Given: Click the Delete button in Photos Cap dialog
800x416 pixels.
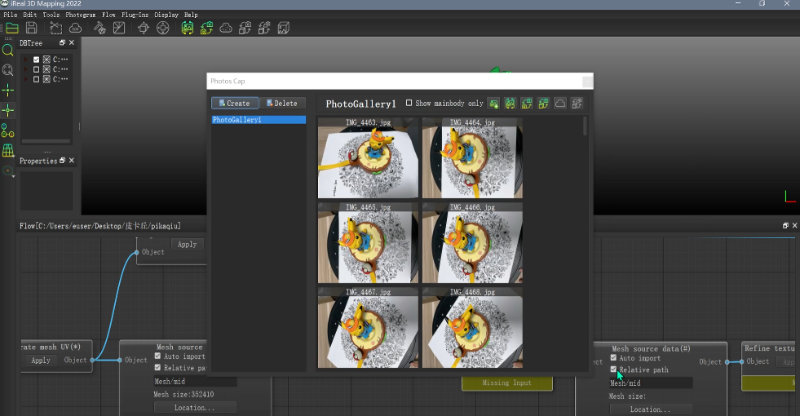Looking at the screenshot, I should tap(282, 103).
